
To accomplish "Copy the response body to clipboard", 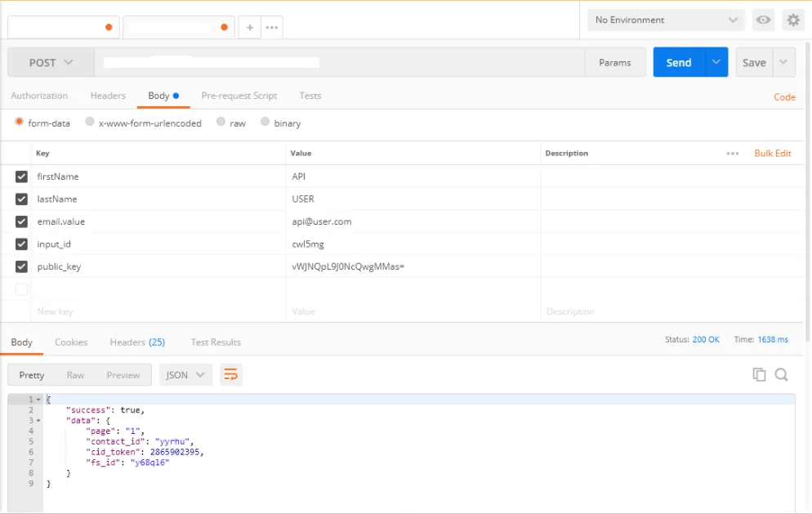I will (759, 374).
